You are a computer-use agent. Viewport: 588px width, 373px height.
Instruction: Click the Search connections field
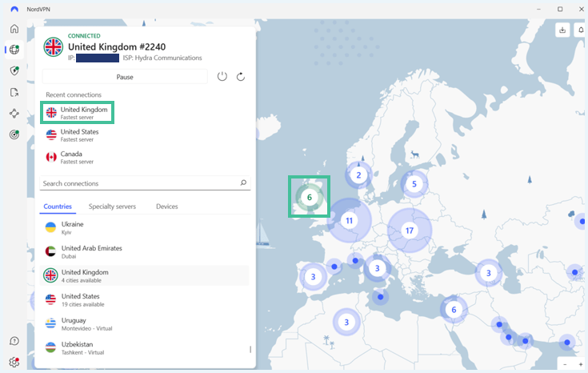(x=145, y=183)
